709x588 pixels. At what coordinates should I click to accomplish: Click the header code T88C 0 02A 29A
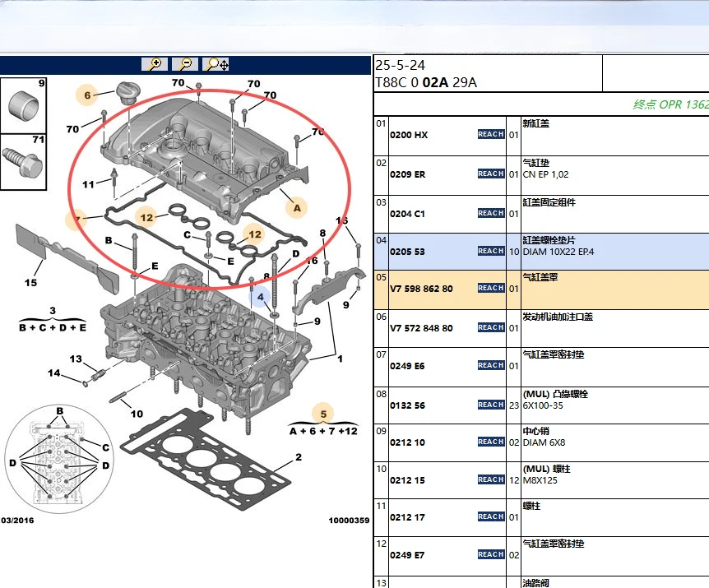coord(426,82)
